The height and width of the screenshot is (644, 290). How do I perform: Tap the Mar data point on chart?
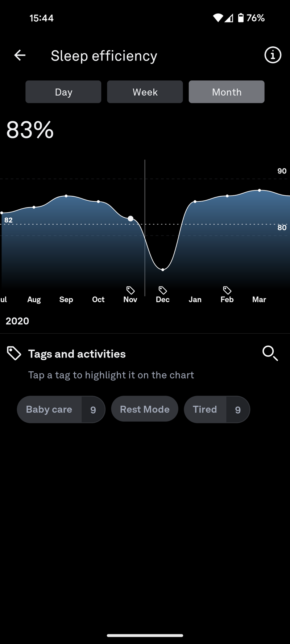tap(260, 190)
